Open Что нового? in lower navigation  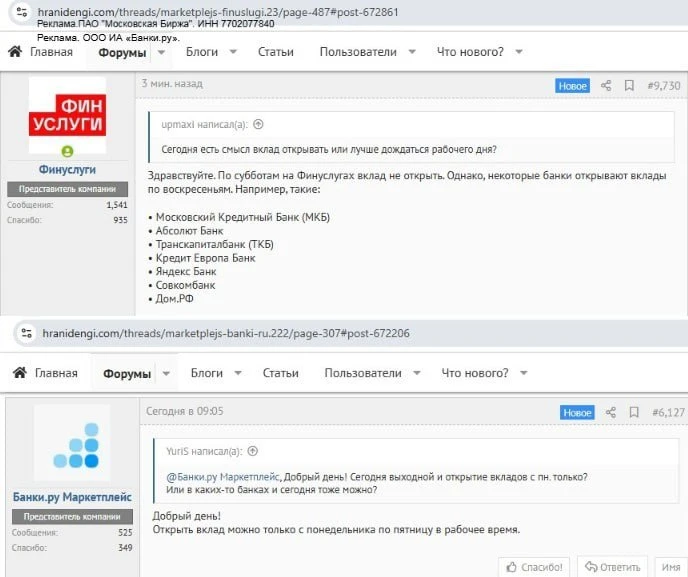point(475,373)
